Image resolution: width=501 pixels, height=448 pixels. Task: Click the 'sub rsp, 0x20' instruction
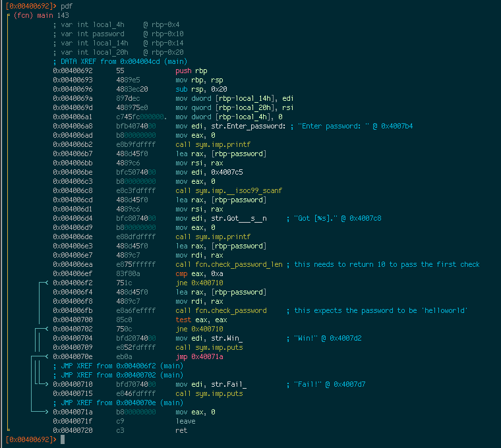tap(201, 90)
